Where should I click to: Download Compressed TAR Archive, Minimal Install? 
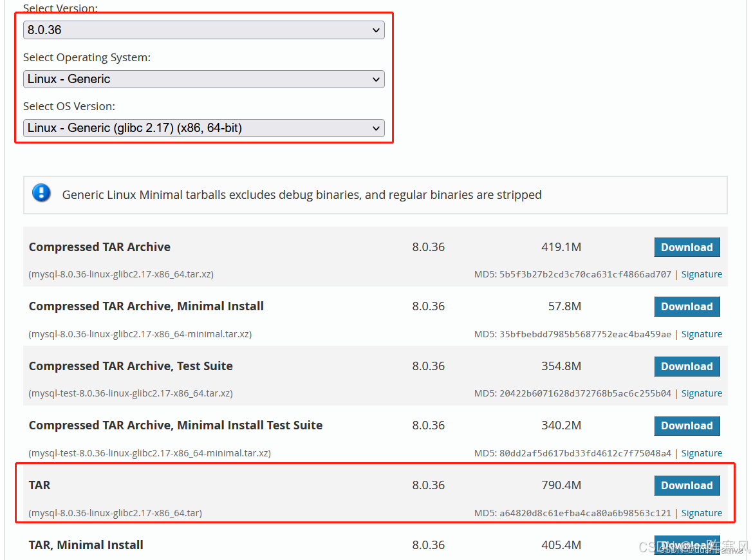tap(687, 306)
